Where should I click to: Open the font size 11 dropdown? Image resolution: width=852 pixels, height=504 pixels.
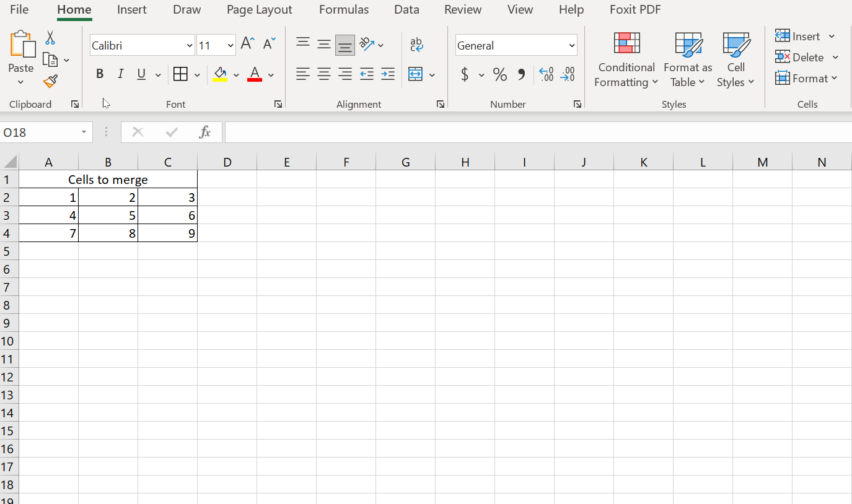click(231, 45)
